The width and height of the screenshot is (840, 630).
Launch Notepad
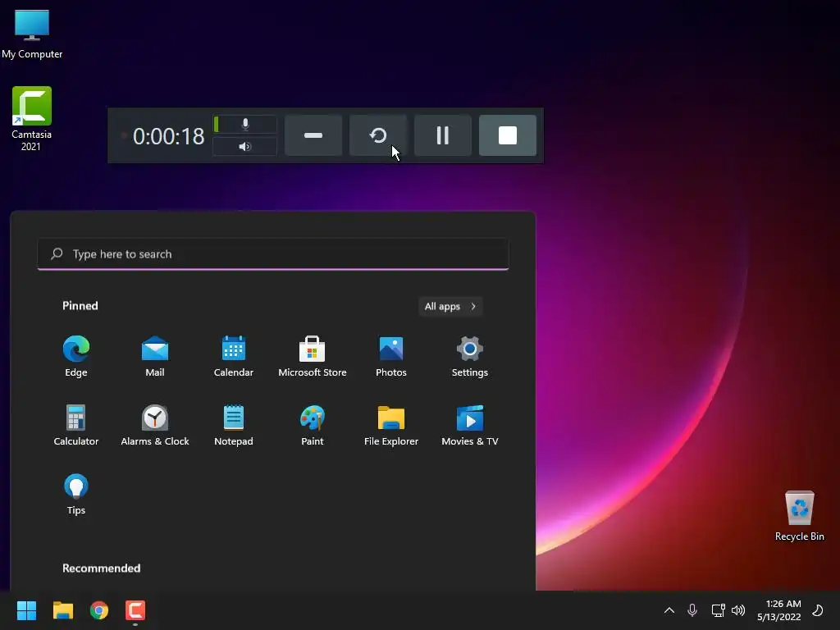(x=234, y=426)
